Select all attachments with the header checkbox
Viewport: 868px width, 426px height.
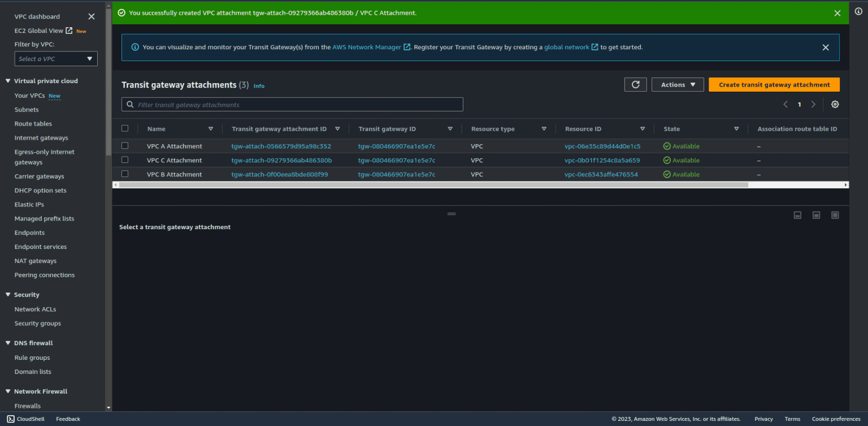tap(125, 128)
